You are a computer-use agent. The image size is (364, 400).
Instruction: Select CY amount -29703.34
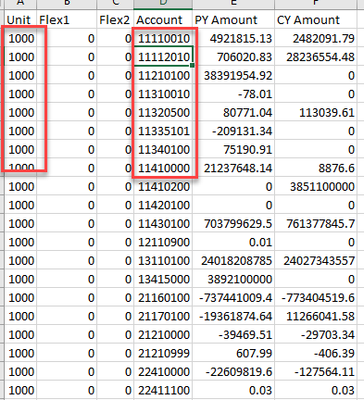click(315, 335)
